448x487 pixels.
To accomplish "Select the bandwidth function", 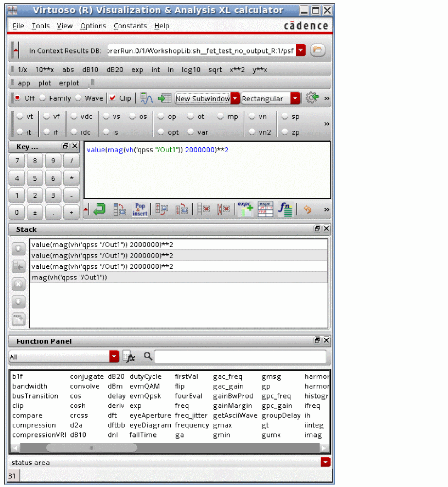I will click(30, 386).
